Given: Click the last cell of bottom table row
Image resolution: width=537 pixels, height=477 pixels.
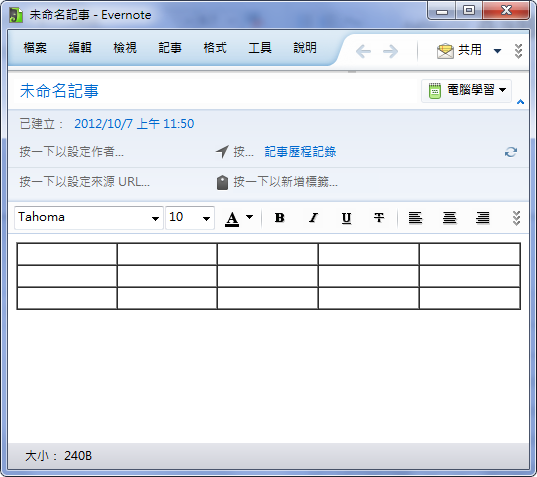Looking at the screenshot, I should click(x=470, y=298).
